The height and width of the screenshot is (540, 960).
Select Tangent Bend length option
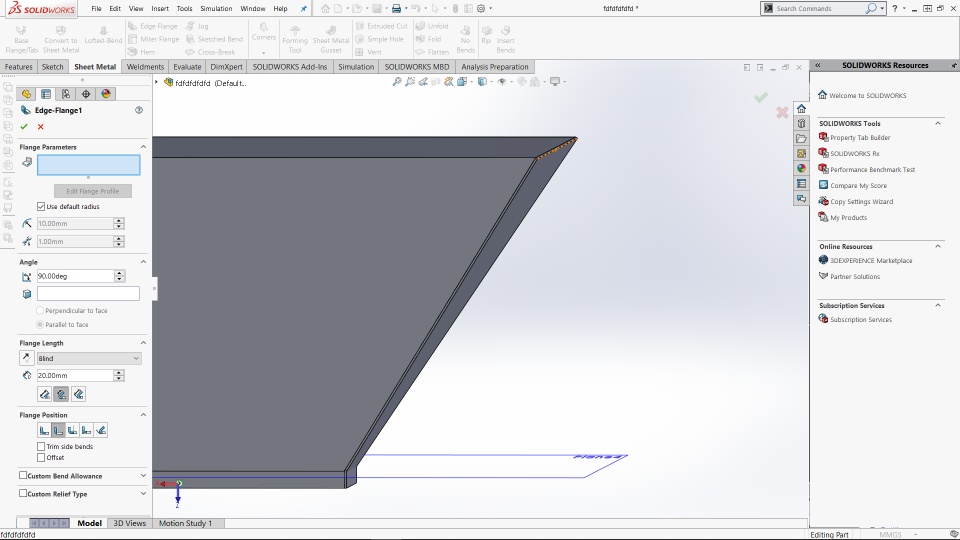(78, 394)
